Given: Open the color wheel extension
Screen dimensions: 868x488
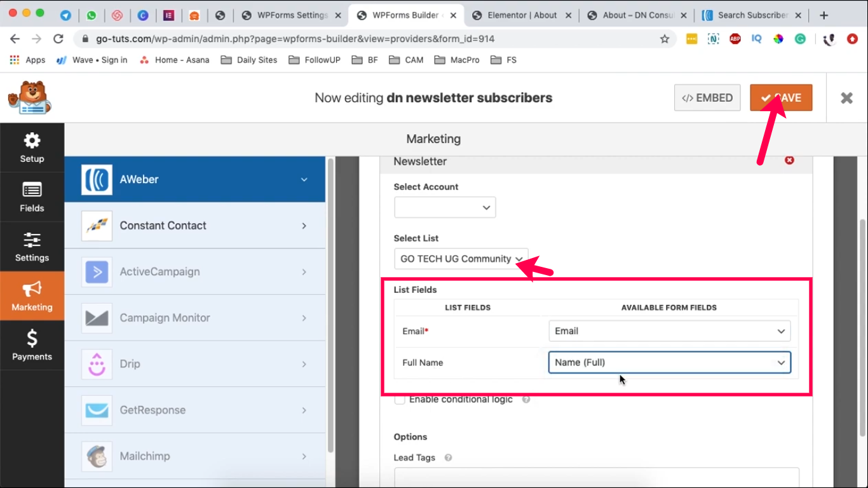Looking at the screenshot, I should 778,39.
